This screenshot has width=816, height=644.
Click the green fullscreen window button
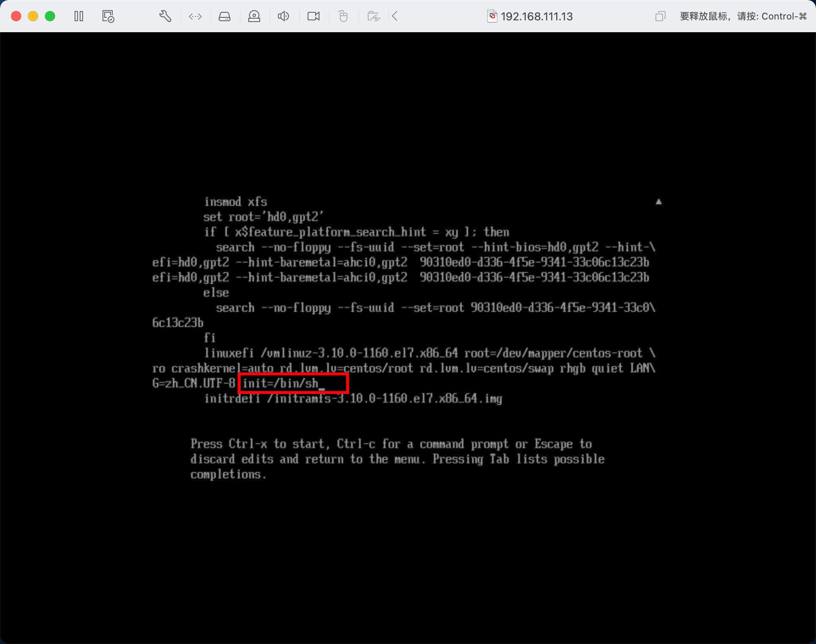tap(50, 17)
